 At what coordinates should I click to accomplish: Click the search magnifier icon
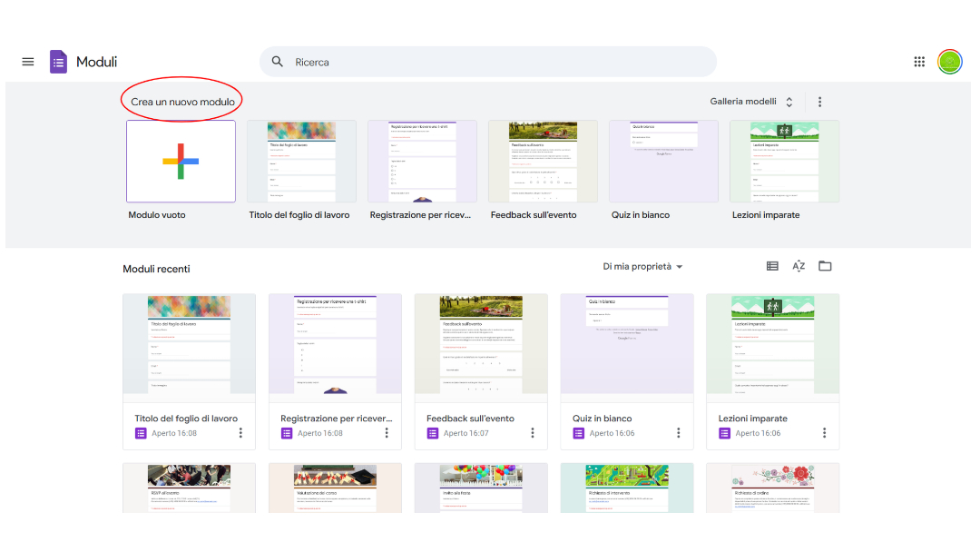pyautogui.click(x=278, y=61)
